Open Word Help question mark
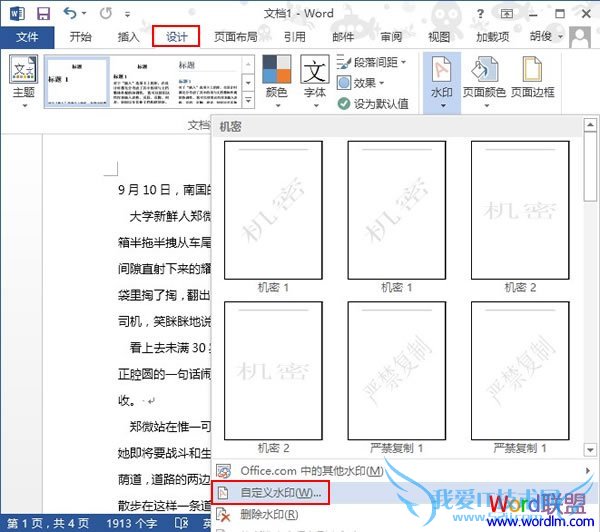Image resolution: width=600 pixels, height=532 pixels. (480, 14)
